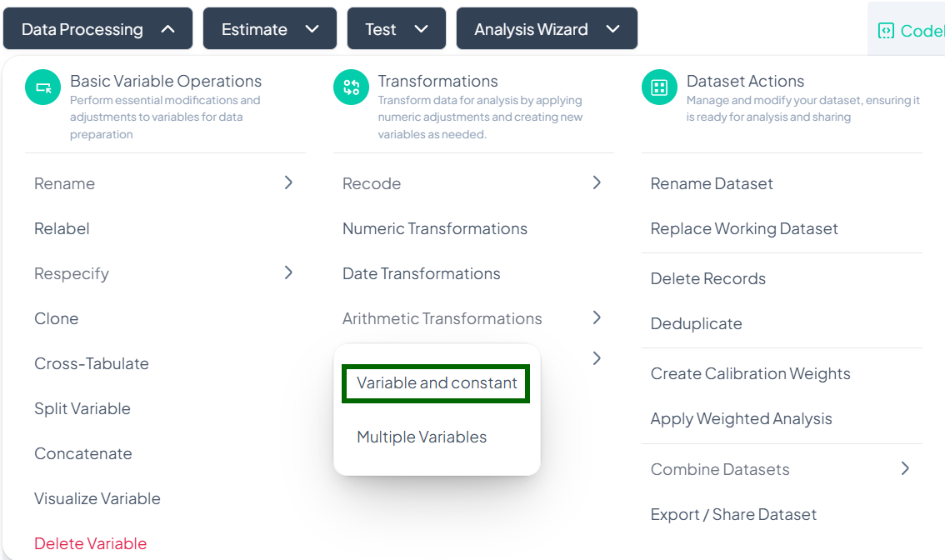Select Variable and constant option
The image size is (945, 560).
click(x=437, y=383)
